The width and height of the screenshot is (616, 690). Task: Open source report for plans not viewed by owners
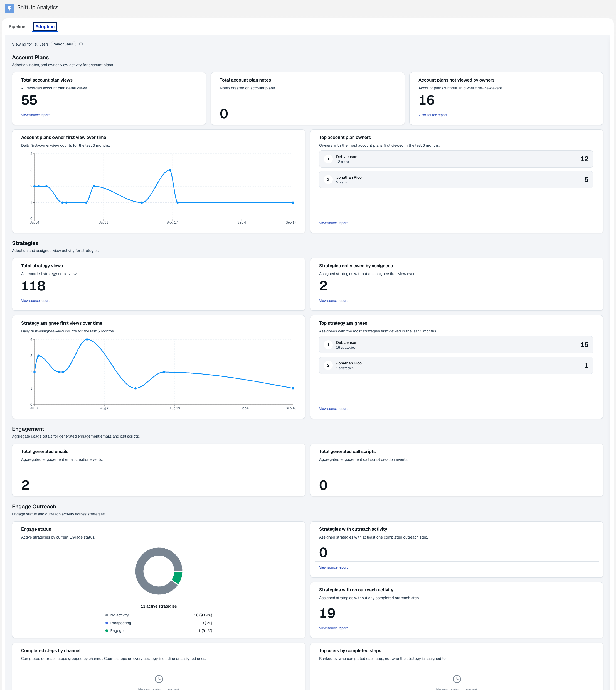[x=433, y=115]
